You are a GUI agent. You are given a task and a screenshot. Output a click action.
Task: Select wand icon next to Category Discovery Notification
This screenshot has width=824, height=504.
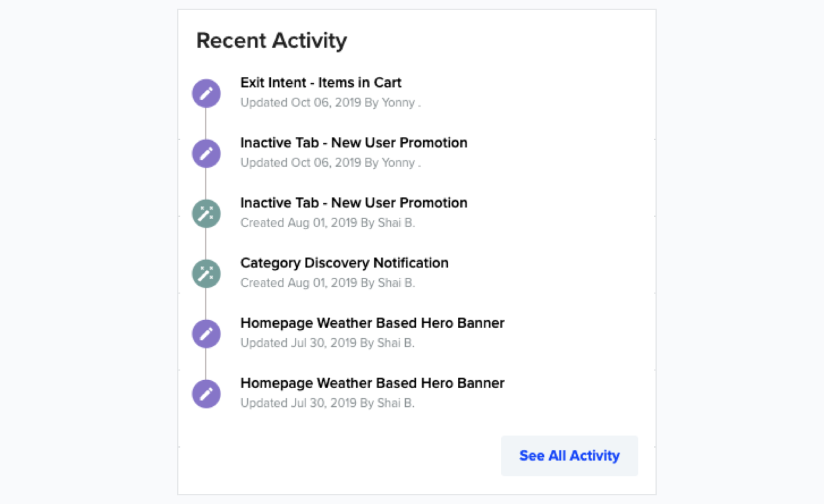click(x=206, y=274)
